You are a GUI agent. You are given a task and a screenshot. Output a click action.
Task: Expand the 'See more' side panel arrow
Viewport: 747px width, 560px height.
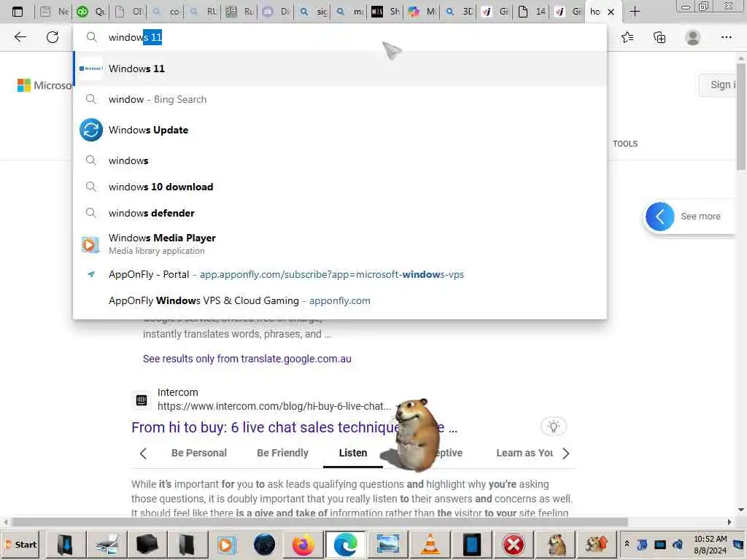pyautogui.click(x=659, y=217)
